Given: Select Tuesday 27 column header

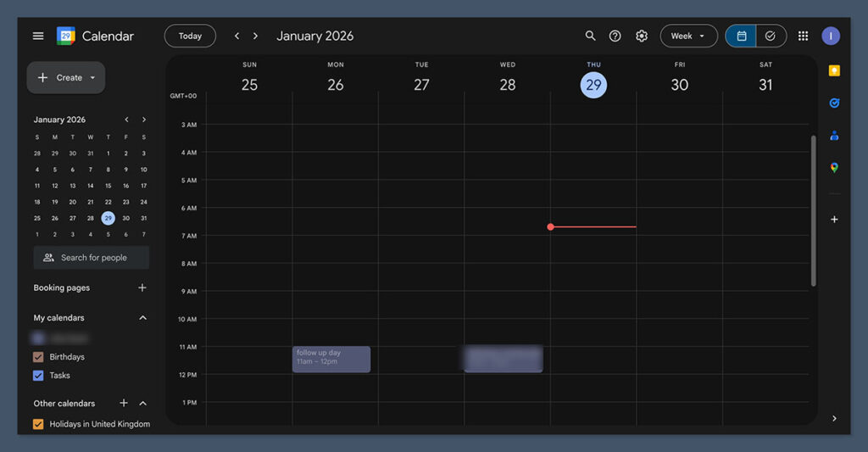Looking at the screenshot, I should pyautogui.click(x=421, y=85).
